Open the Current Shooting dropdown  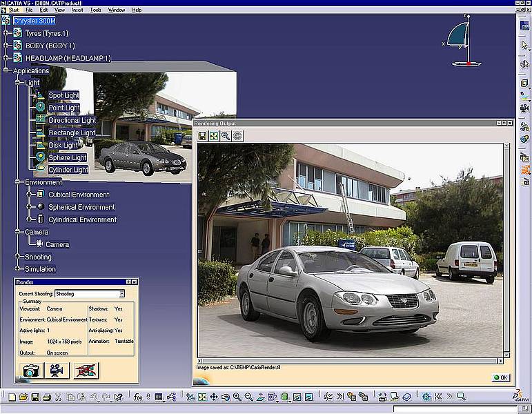(121, 294)
